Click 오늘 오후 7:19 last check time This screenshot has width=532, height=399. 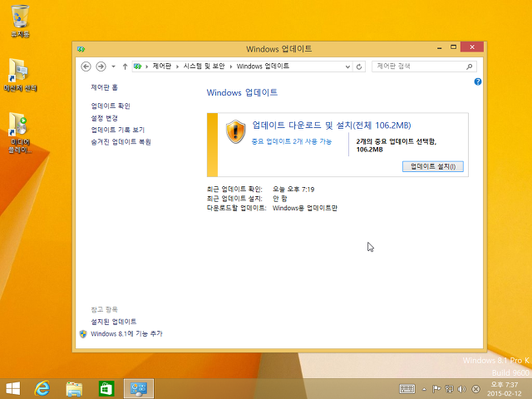pyautogui.click(x=293, y=190)
